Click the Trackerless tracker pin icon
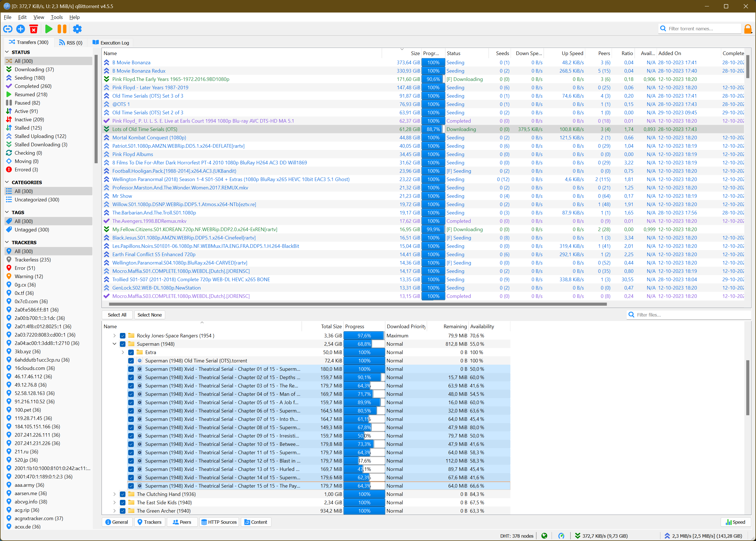This screenshot has height=541, width=756. [x=9, y=260]
